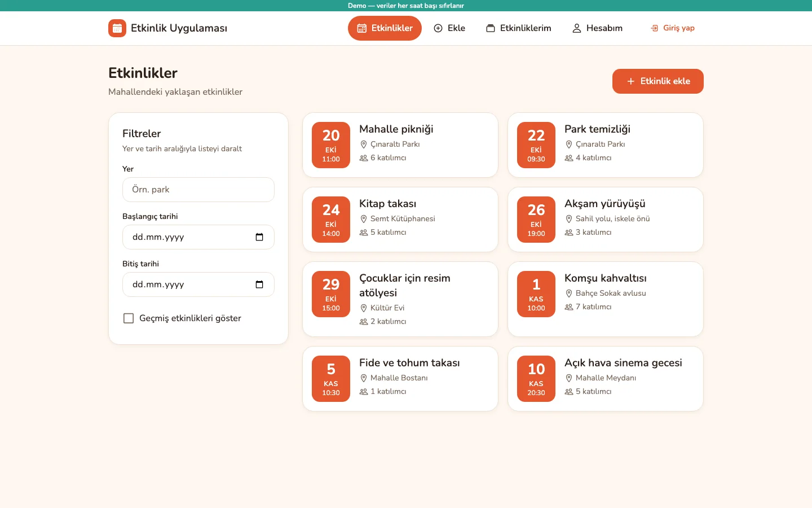Click participants icon on Kitap takası card
The height and width of the screenshot is (508, 812).
click(364, 233)
